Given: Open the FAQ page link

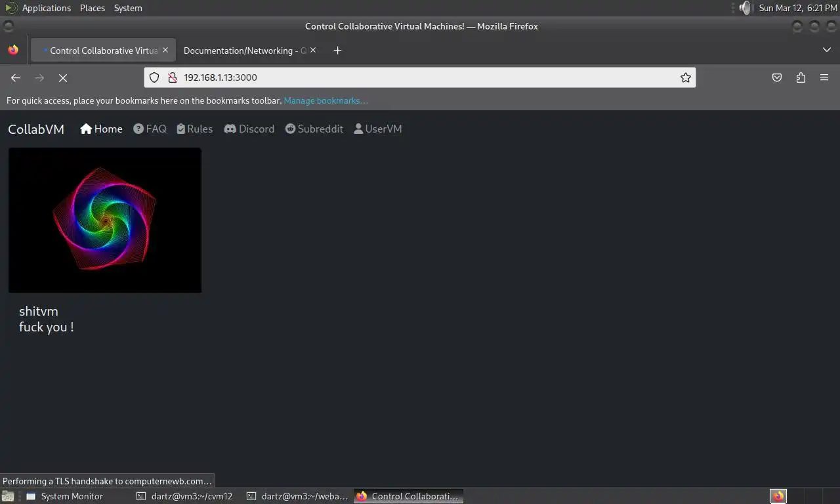Looking at the screenshot, I should [150, 129].
